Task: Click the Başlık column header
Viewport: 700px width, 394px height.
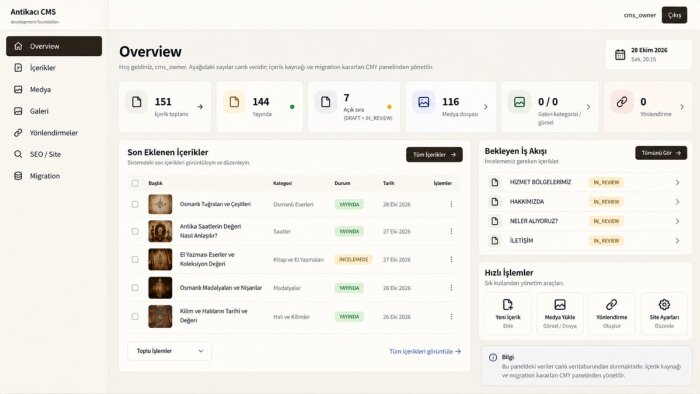Action: pos(155,183)
